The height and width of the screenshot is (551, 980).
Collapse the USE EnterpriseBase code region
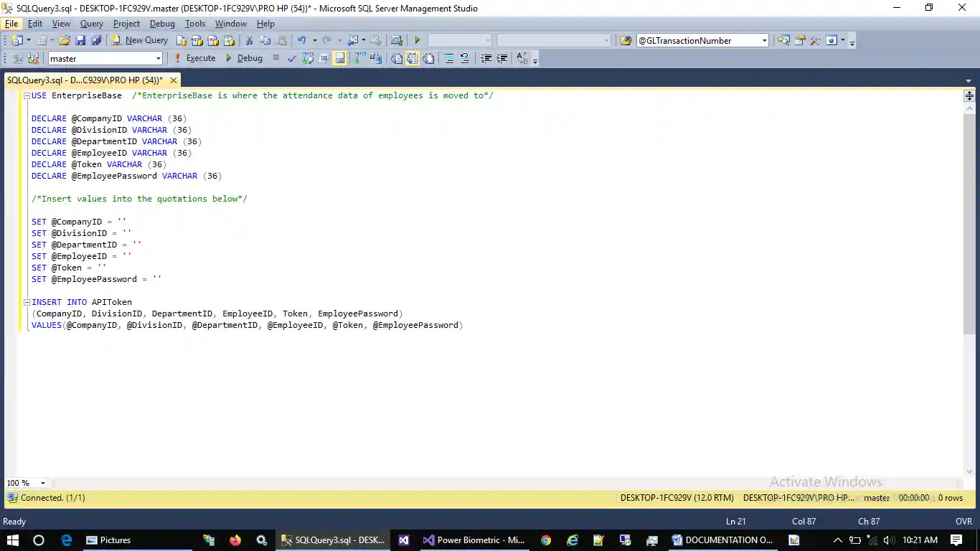[x=26, y=95]
